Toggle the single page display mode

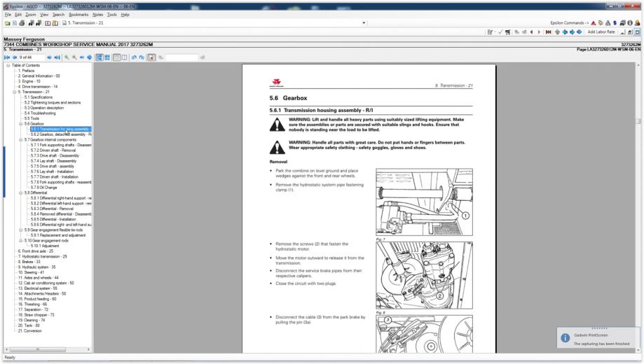116,57
